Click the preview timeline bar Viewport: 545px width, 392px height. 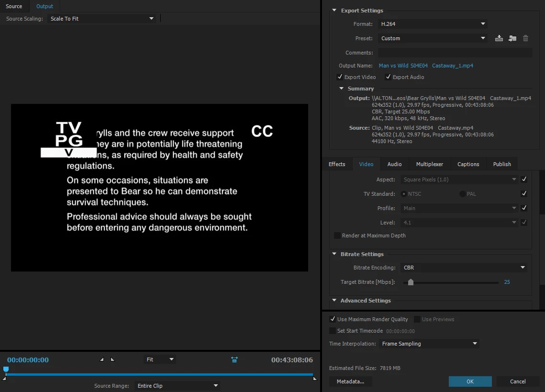(x=159, y=375)
